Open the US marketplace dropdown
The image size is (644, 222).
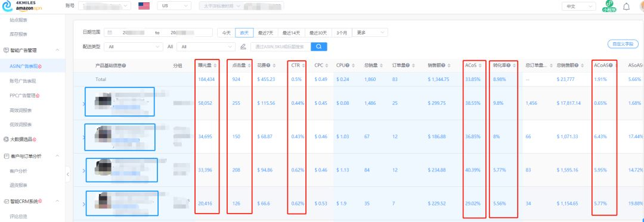point(174,6)
